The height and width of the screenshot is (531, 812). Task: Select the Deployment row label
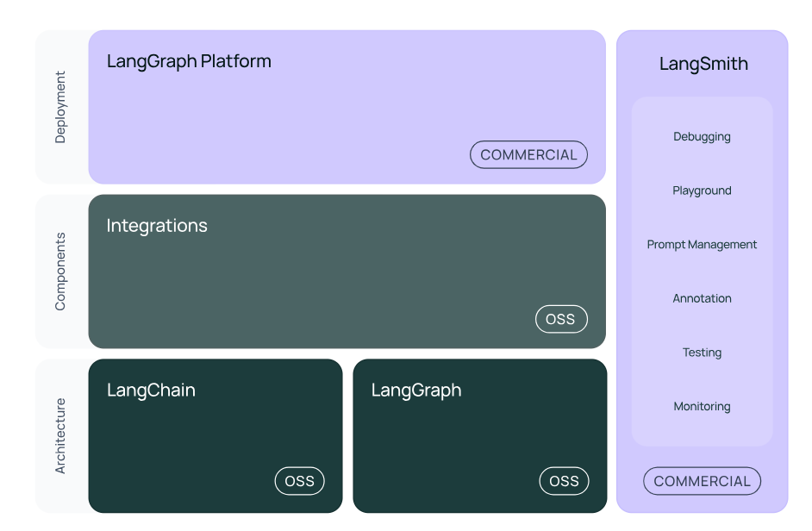pyautogui.click(x=60, y=106)
